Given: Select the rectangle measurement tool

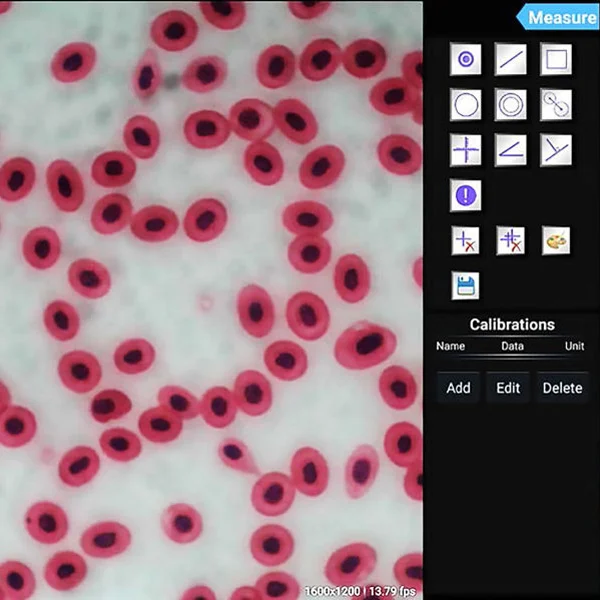Looking at the screenshot, I should click(x=555, y=59).
